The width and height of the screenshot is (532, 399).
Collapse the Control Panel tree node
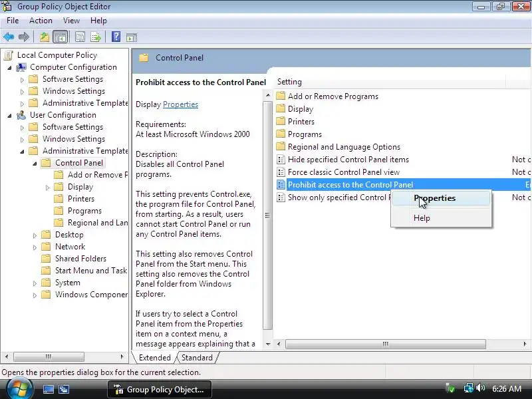click(x=35, y=164)
